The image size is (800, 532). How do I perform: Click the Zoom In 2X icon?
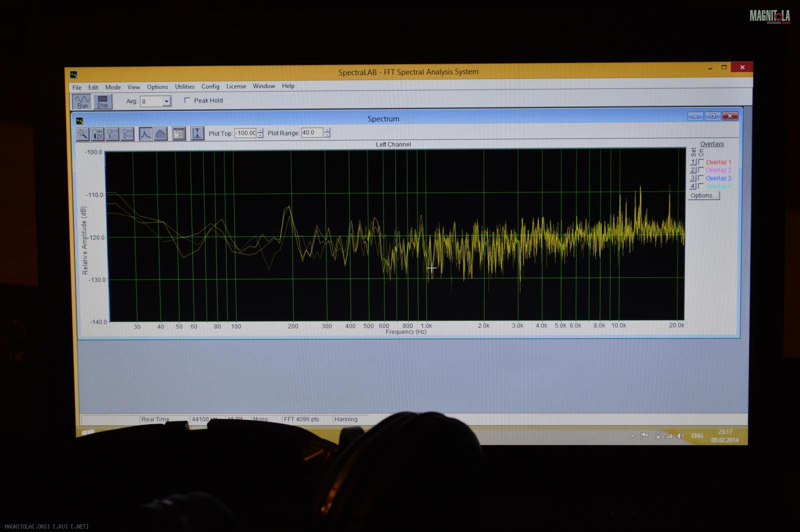coord(97,133)
